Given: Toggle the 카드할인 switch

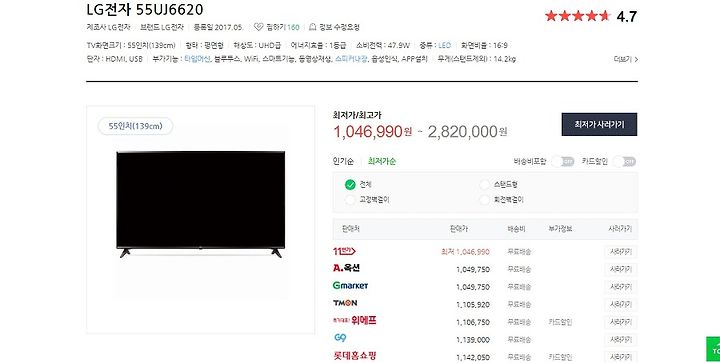Looking at the screenshot, I should click(624, 162).
